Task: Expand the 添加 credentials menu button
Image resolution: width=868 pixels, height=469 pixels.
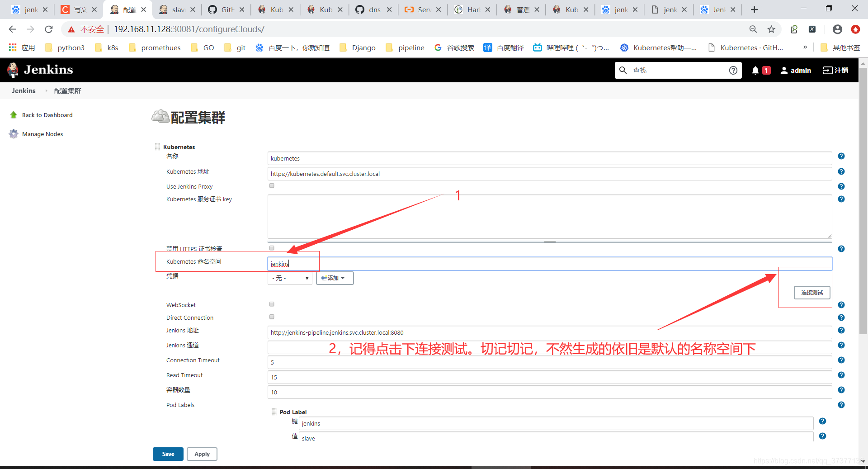Action: pyautogui.click(x=335, y=278)
